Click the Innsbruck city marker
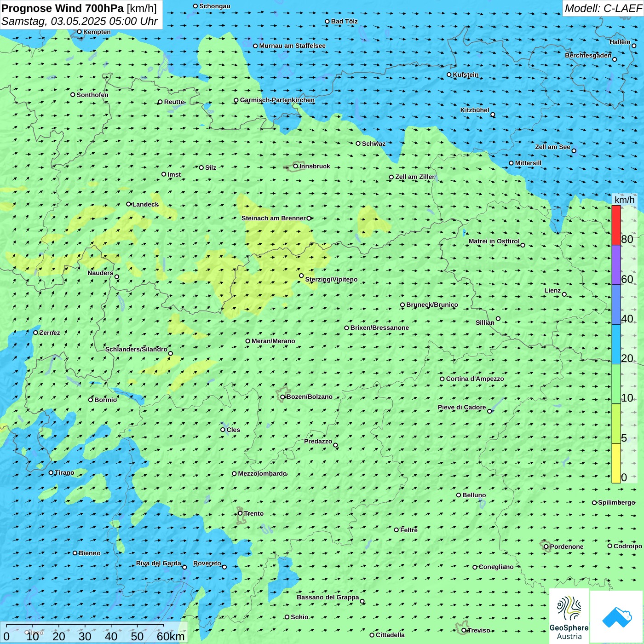The height and width of the screenshot is (644, 644). click(296, 166)
